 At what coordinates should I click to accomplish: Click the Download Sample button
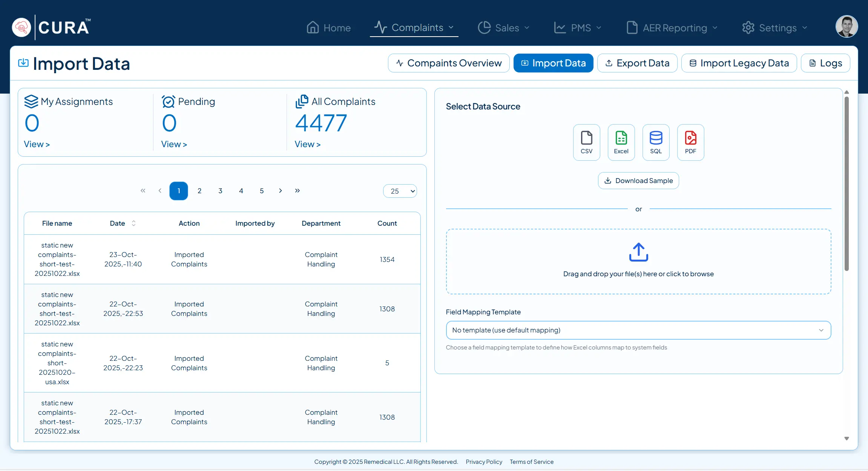tap(638, 181)
